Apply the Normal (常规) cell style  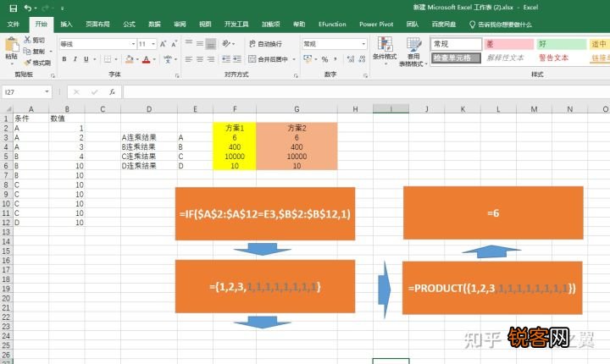click(x=457, y=44)
